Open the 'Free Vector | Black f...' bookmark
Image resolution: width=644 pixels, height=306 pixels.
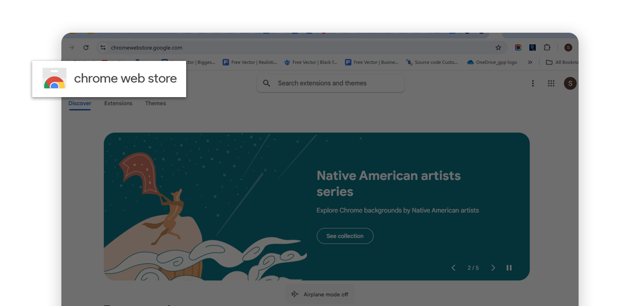[311, 62]
